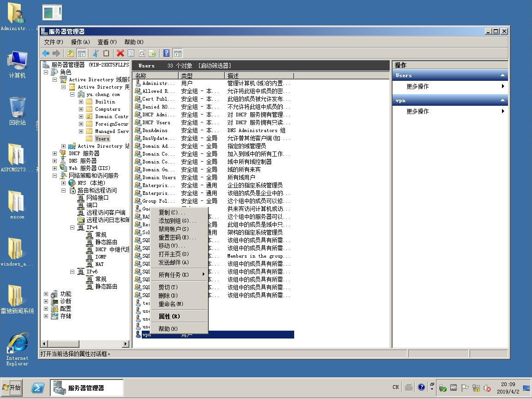Image resolution: width=532 pixels, height=399 pixels.
Task: Click the blue question mark help icon
Action: 166,53
